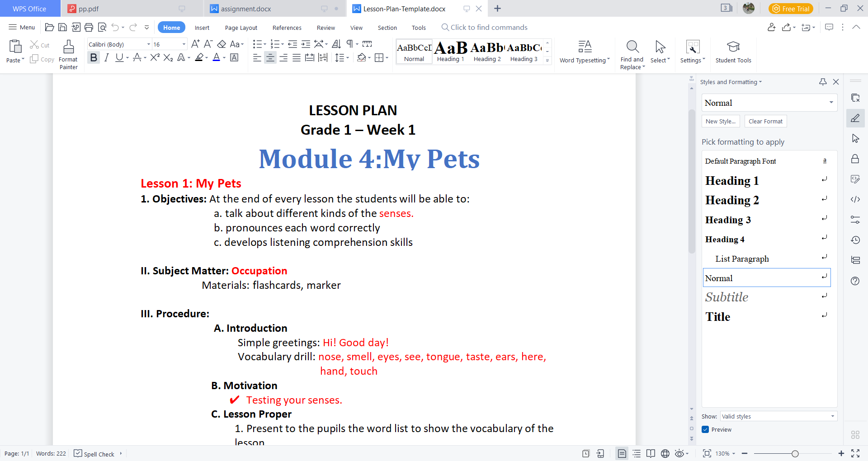The image size is (868, 461).
Task: Toggle show paragraph marks
Action: [x=350, y=44]
